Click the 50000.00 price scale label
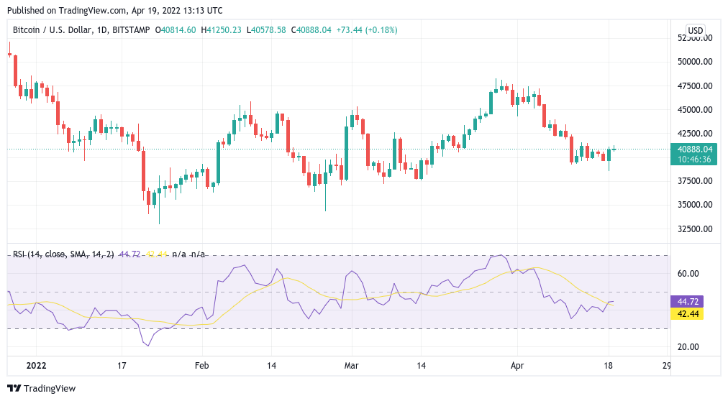The height and width of the screenshot is (402, 728). [695, 61]
